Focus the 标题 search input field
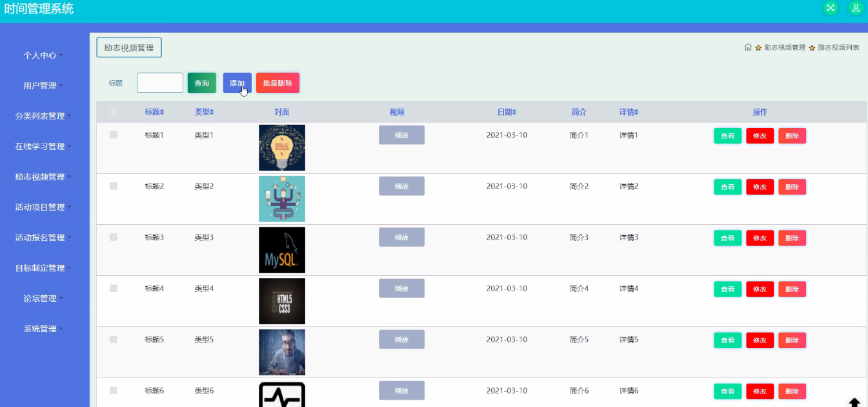Viewport: 868px width, 407px height. click(160, 83)
